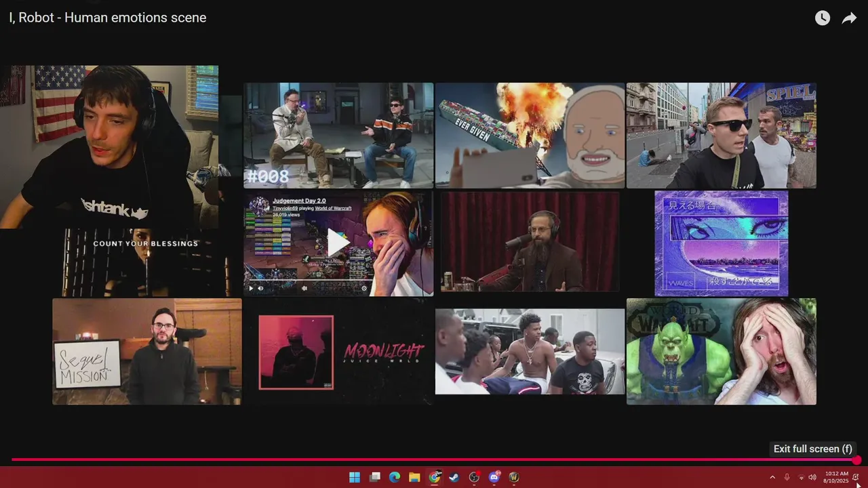Open the red curtain podcast thumbnail
The width and height of the screenshot is (868, 488).
pos(530,241)
